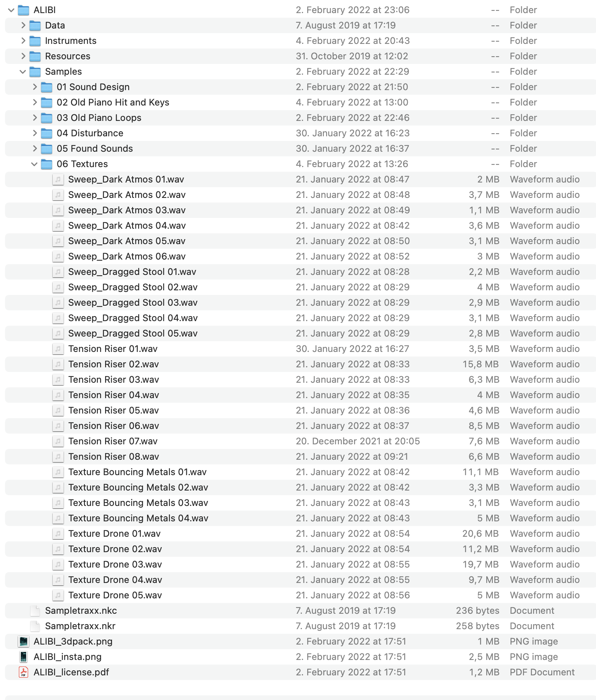Collapse the ALIBI root folder

11,10
